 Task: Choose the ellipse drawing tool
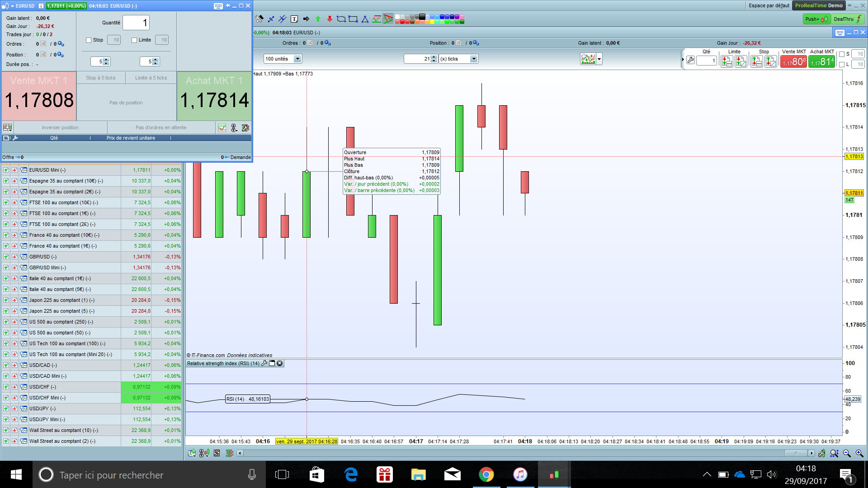341,19
